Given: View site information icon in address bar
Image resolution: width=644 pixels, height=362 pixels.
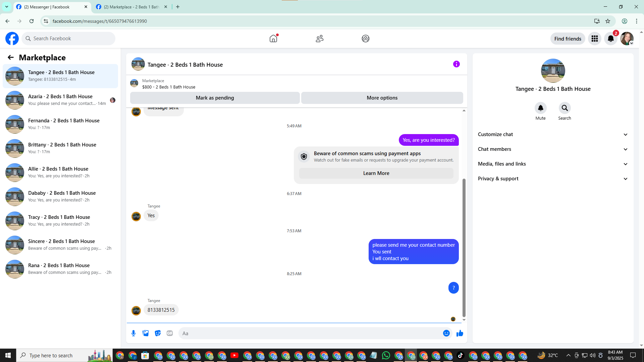Looking at the screenshot, I should [x=46, y=21].
